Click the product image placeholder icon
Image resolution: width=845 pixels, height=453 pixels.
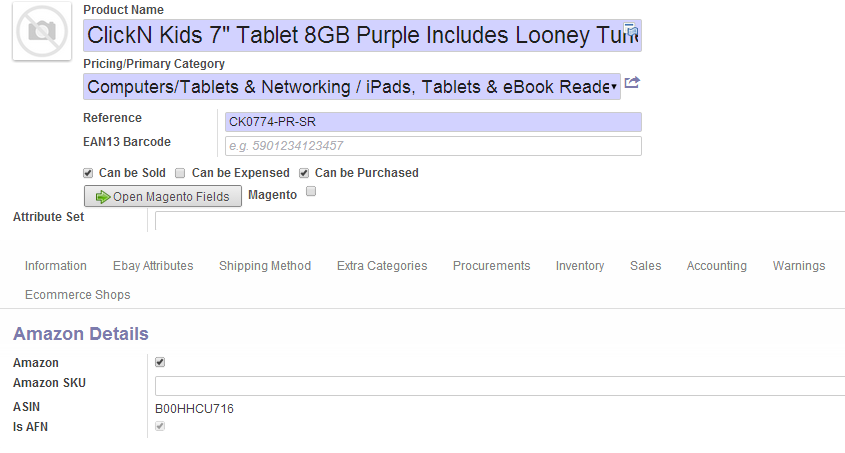click(42, 31)
